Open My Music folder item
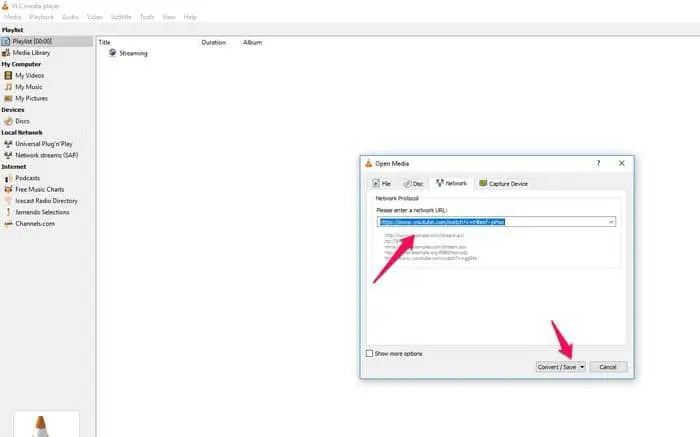The height and width of the screenshot is (437, 700). coord(28,87)
